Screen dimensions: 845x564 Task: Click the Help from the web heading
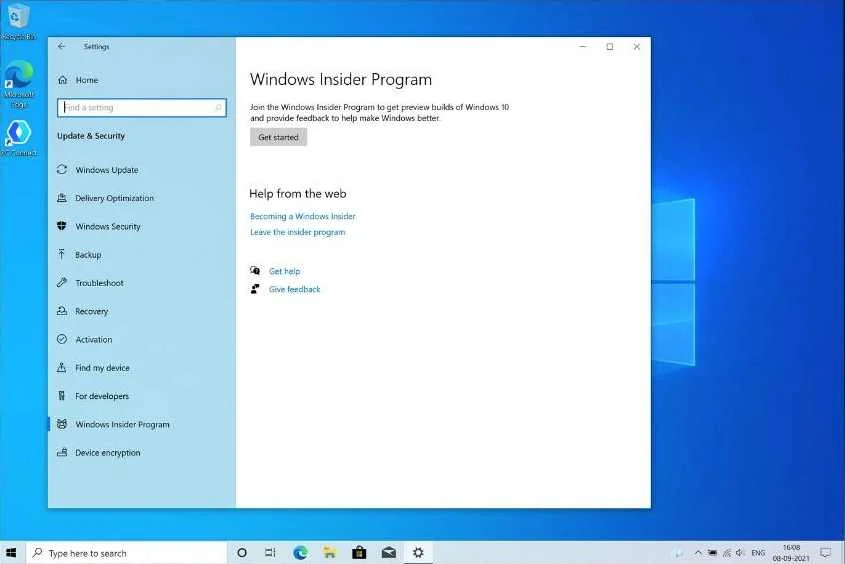(x=297, y=193)
